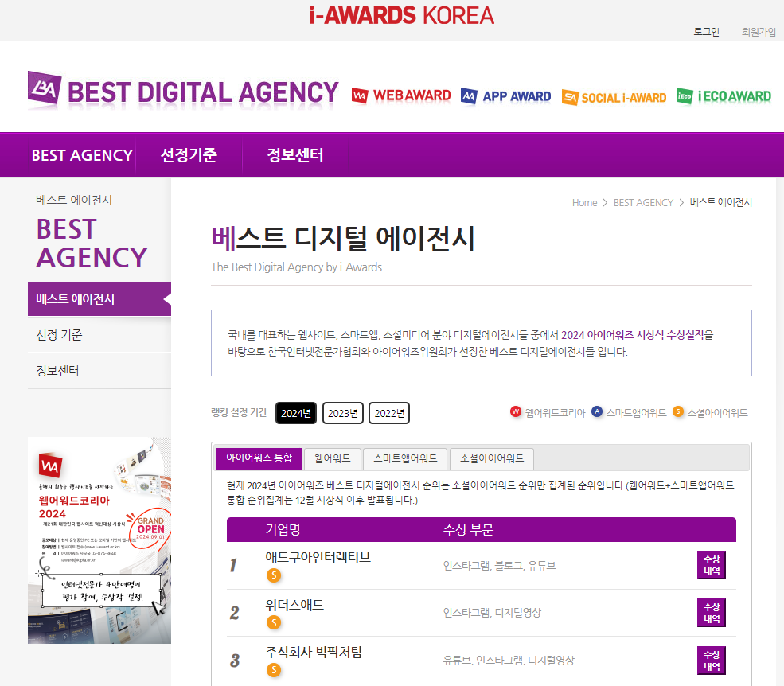Open the WEB AWARD logo link
This screenshot has height=686, width=784.
pyautogui.click(x=401, y=95)
